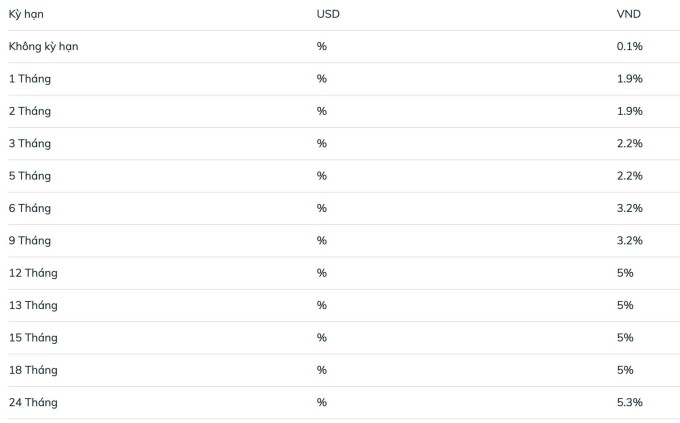Click the USD column header
680x423 pixels.
coord(328,15)
